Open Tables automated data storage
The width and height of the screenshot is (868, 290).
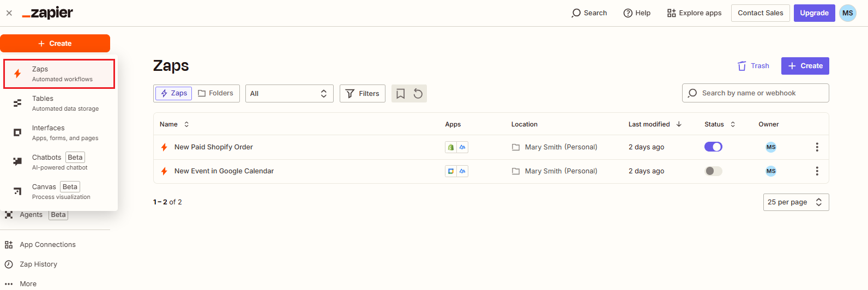point(59,103)
